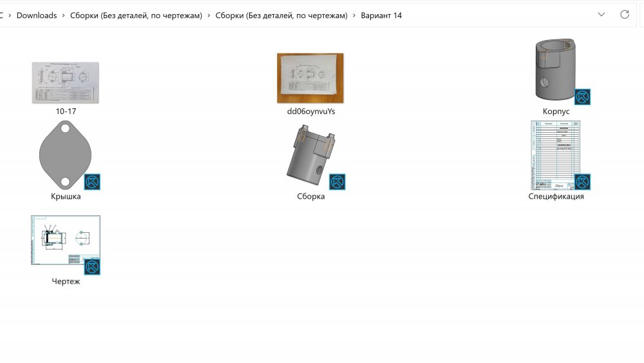Screen dimensions: 644x363
Task: Click the Чертеж file name label
Action: tap(66, 282)
